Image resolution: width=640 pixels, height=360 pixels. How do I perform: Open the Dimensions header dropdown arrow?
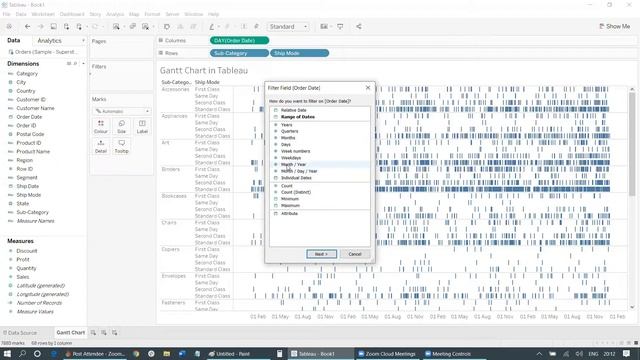click(83, 64)
